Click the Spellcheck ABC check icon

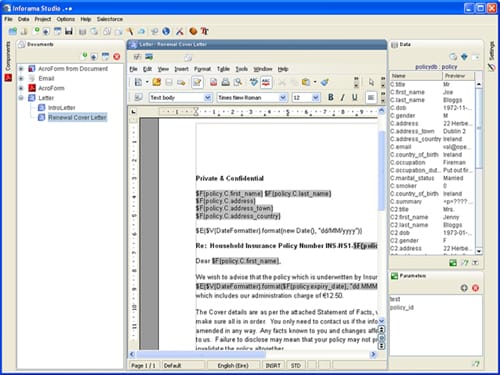tap(254, 82)
